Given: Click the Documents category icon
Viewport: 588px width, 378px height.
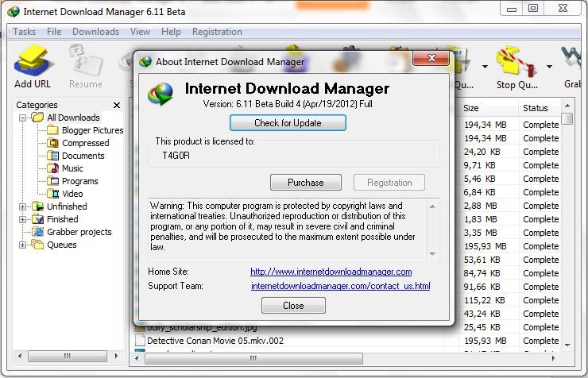Looking at the screenshot, I should tap(52, 156).
